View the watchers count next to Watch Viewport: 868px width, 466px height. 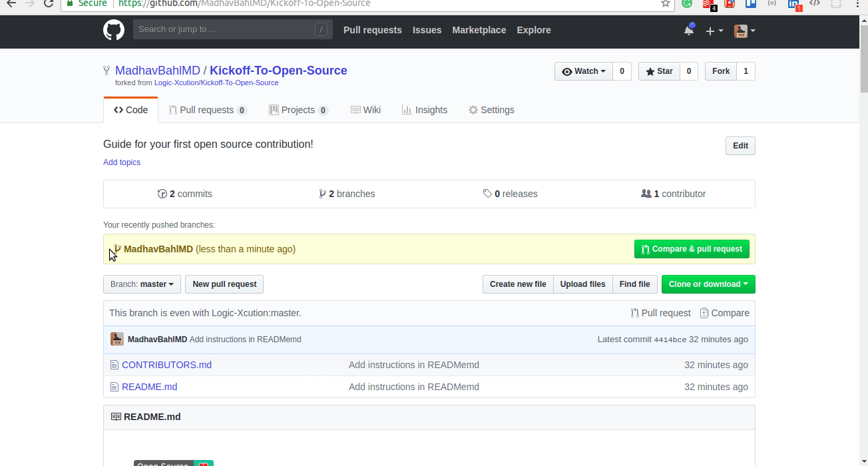[622, 71]
